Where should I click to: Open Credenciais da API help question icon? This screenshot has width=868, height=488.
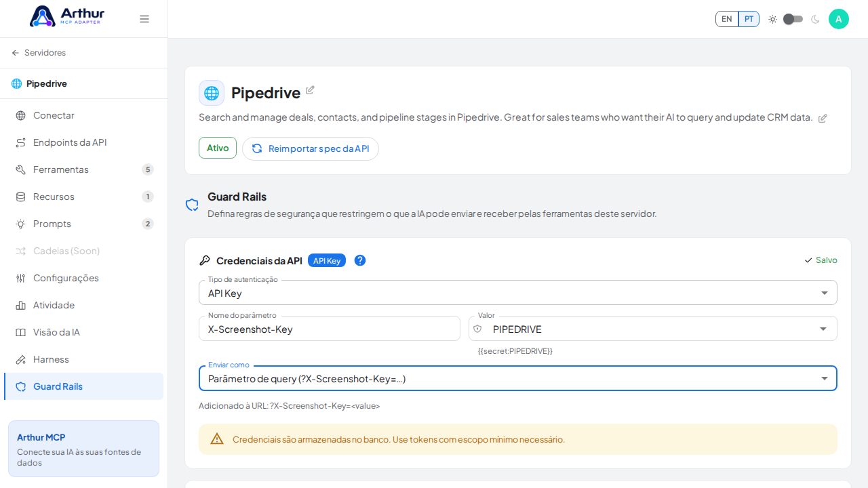tap(360, 260)
